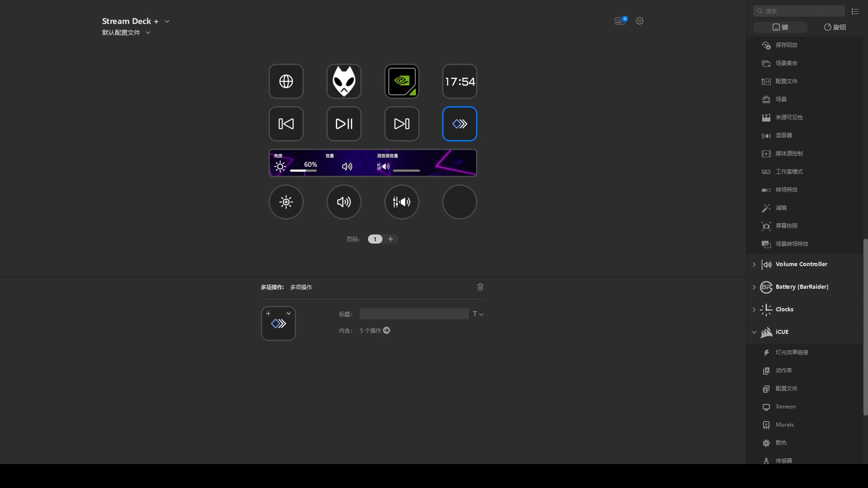Click the skip previous playback control

pyautogui.click(x=286, y=123)
